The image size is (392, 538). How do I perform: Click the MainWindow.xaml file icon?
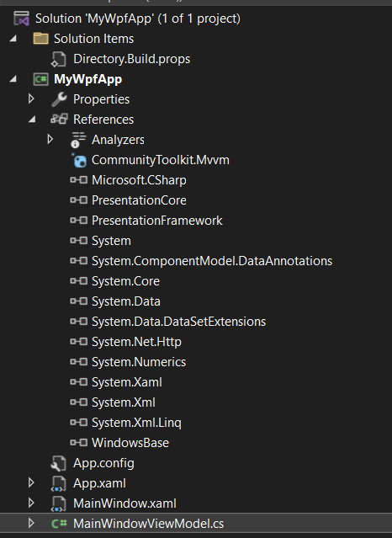pos(59,503)
